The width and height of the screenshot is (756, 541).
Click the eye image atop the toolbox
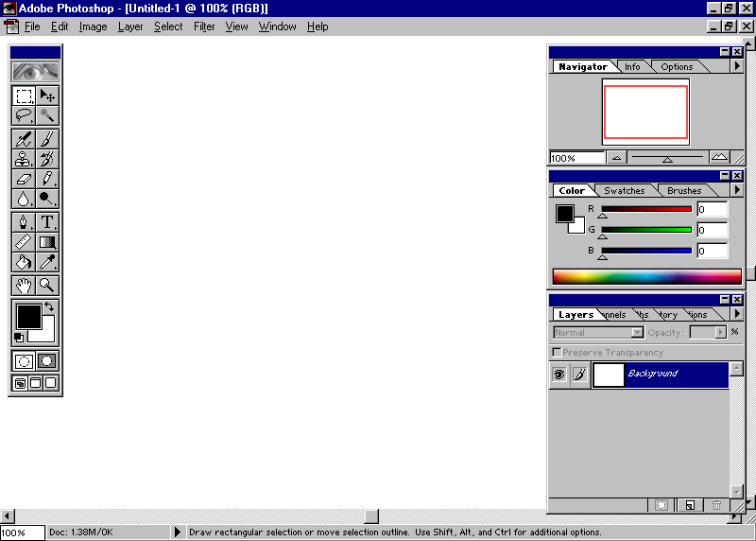click(36, 72)
